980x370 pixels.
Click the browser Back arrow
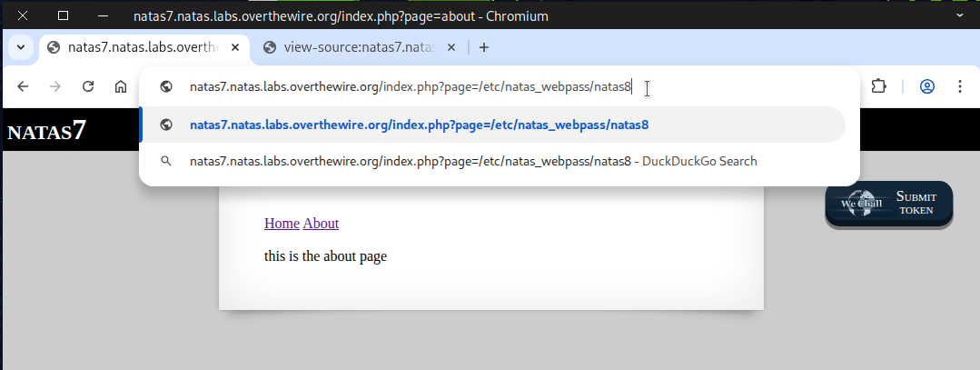tap(24, 86)
